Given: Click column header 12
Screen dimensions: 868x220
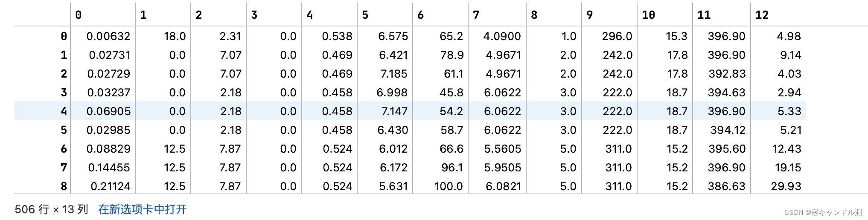Looking at the screenshot, I should [x=762, y=15].
